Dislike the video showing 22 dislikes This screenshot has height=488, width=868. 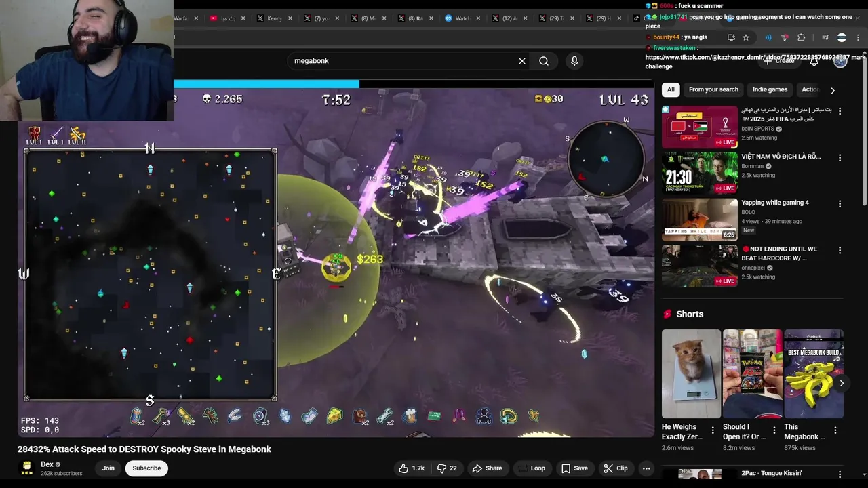(448, 468)
